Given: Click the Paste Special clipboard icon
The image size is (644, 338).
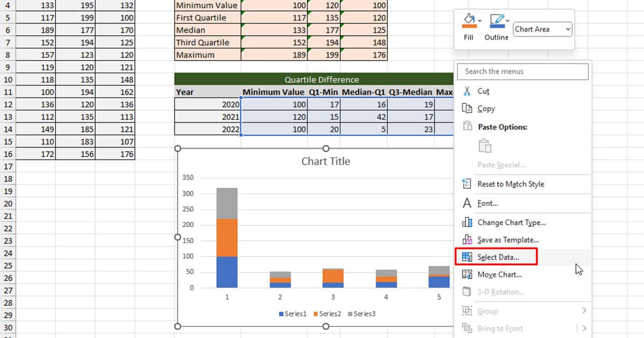Looking at the screenshot, I should (x=485, y=145).
